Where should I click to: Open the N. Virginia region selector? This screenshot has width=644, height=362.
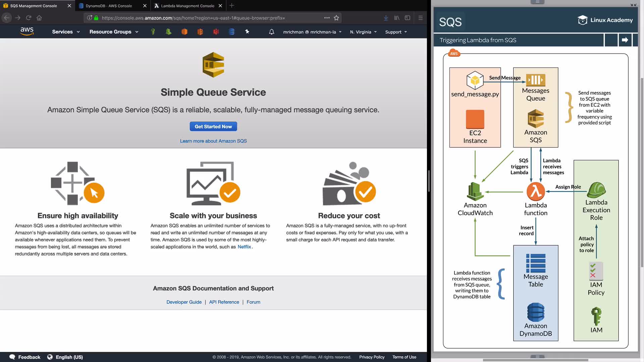coord(363,32)
